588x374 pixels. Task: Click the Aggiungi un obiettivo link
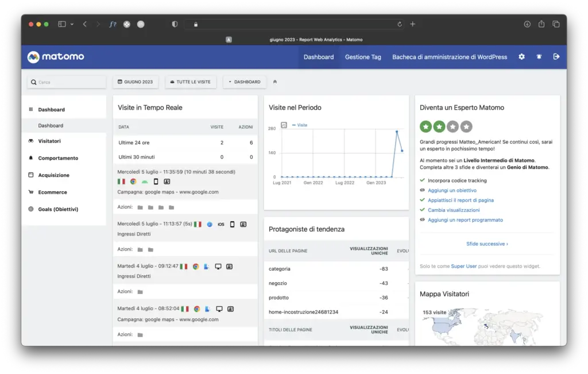[452, 190]
